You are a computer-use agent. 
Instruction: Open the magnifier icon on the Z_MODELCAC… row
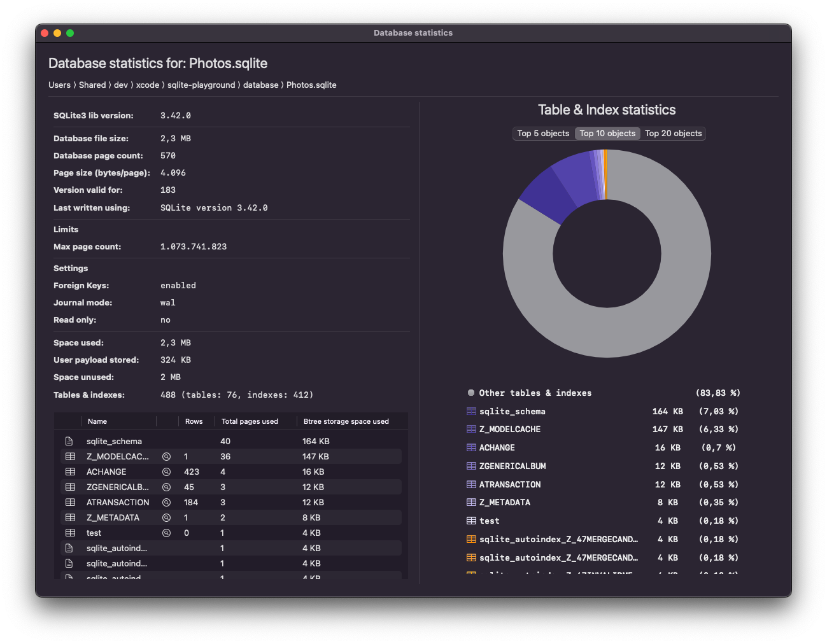[x=166, y=456]
